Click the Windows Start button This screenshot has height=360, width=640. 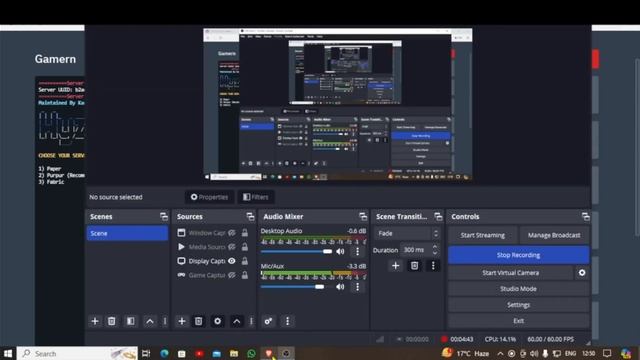8,353
